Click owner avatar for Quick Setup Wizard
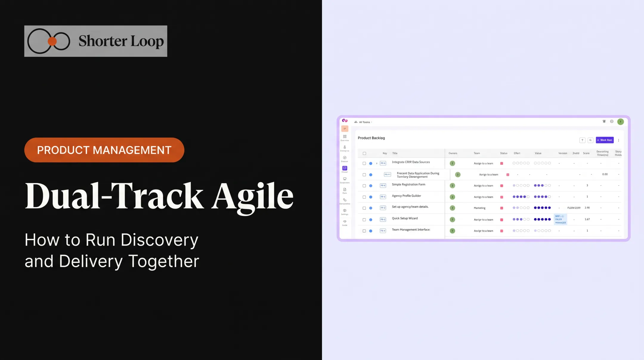This screenshot has height=360, width=644. 452,220
